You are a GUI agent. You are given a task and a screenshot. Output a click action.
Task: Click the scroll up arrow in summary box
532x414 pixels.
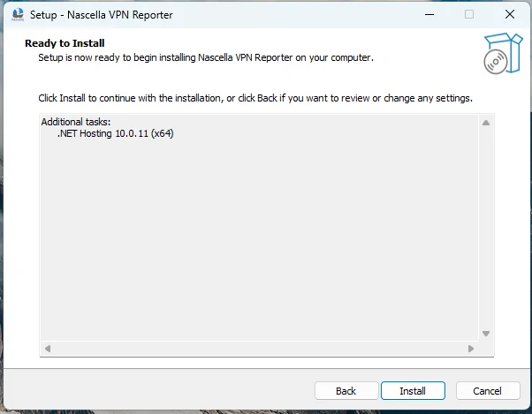[x=486, y=123]
